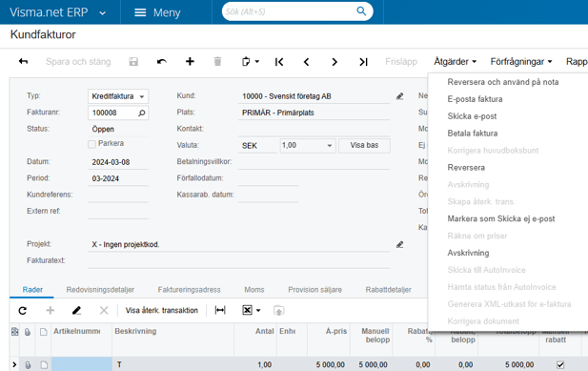
Task: Expand the Visma.net ERP dropdown
Action: 102,13
